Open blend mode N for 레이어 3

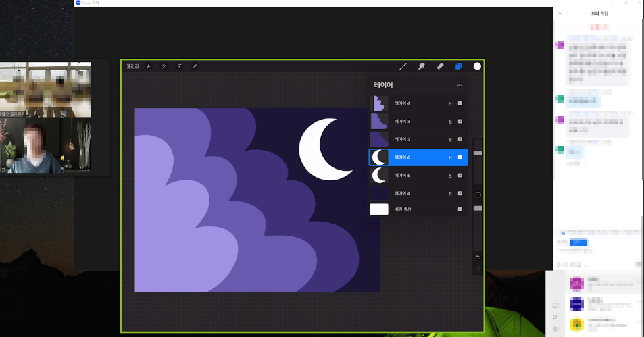[449, 122]
